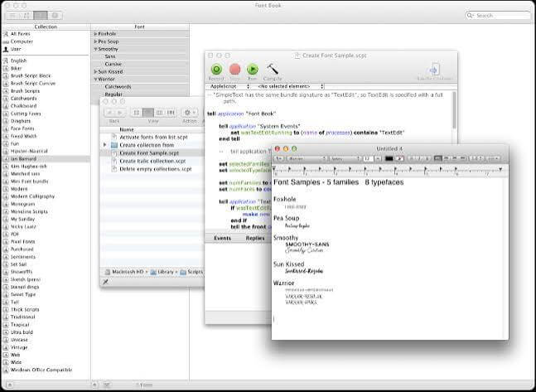Open the paragraph styles dropdown in TextEdit
Image resolution: width=536 pixels, height=392 pixels.
pos(279,158)
